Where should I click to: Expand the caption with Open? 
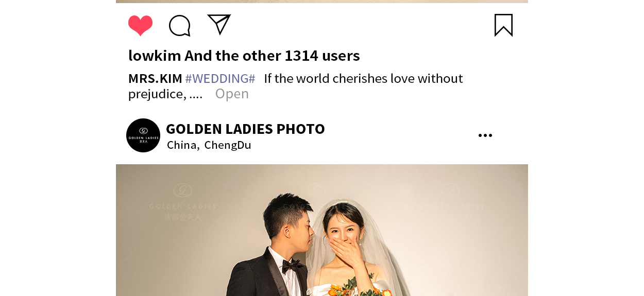(x=232, y=94)
